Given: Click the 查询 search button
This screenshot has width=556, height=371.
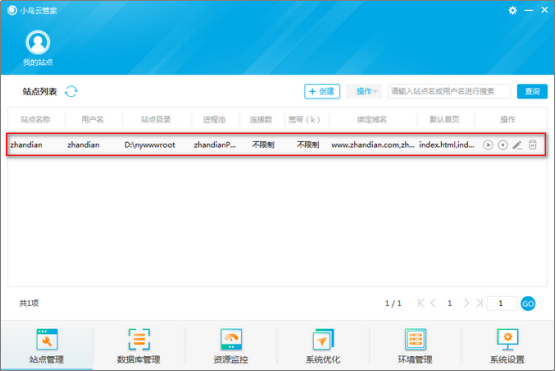Looking at the screenshot, I should 532,92.
